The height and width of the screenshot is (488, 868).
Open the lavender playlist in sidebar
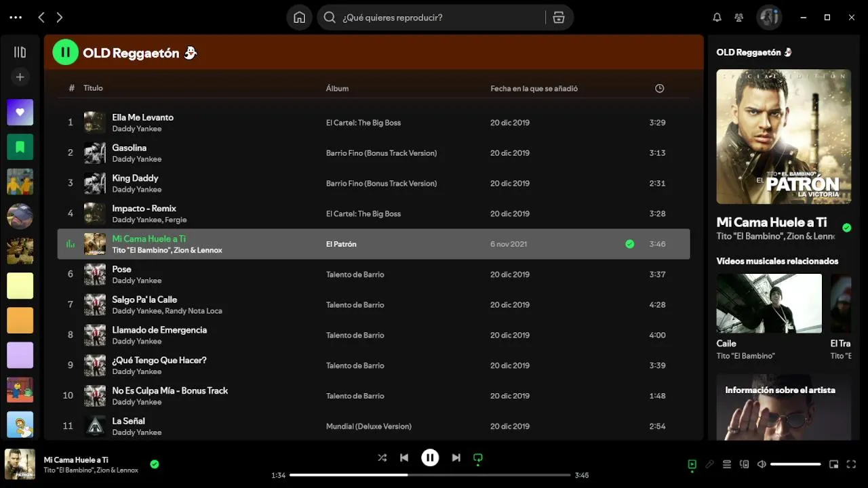[x=20, y=355]
